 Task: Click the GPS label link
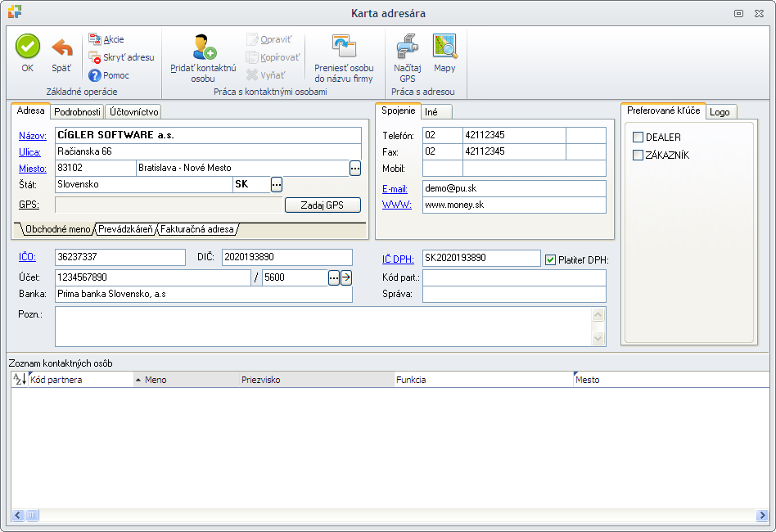[x=29, y=205]
